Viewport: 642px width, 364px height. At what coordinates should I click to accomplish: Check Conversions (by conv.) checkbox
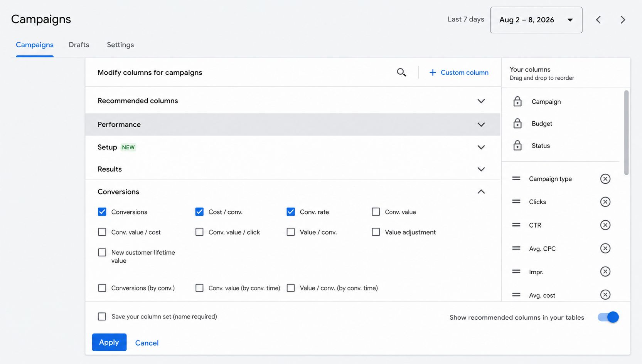[102, 288]
